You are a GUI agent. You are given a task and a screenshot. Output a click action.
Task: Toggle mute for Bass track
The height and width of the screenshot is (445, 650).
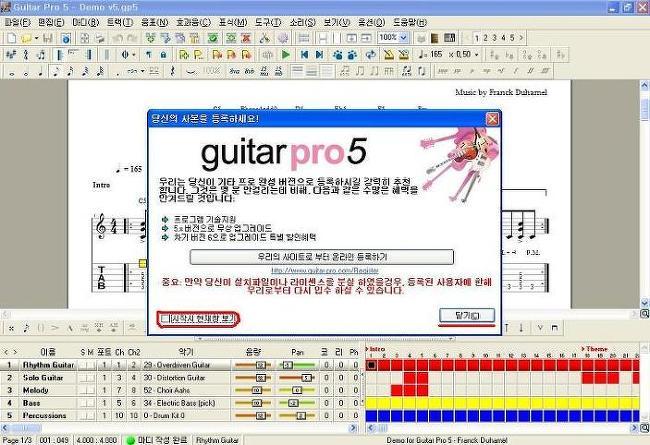90,403
